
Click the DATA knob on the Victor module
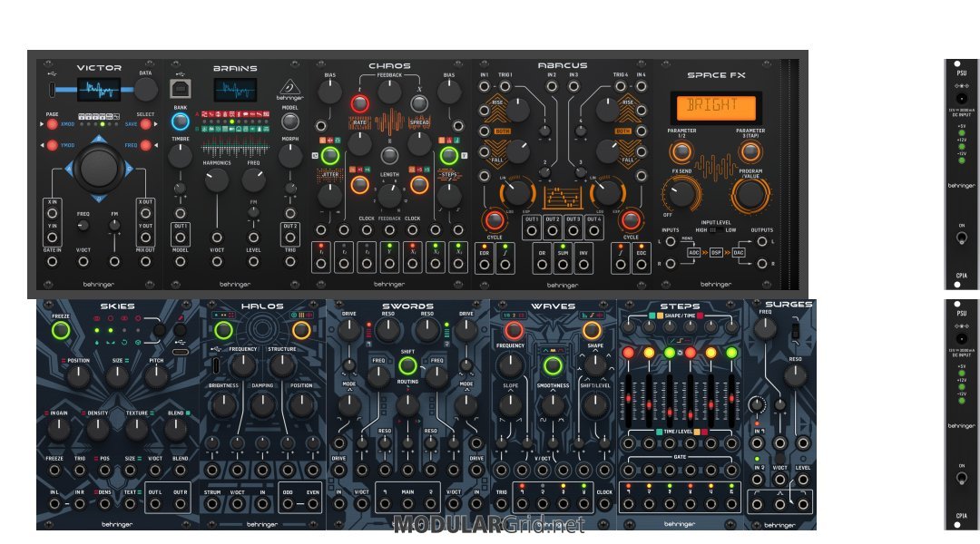coord(145,90)
